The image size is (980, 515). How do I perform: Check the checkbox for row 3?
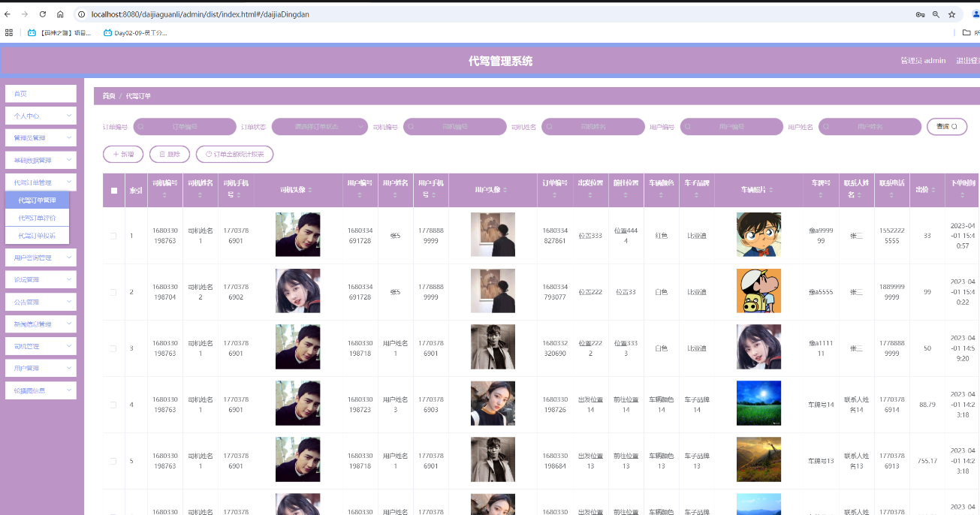click(114, 348)
